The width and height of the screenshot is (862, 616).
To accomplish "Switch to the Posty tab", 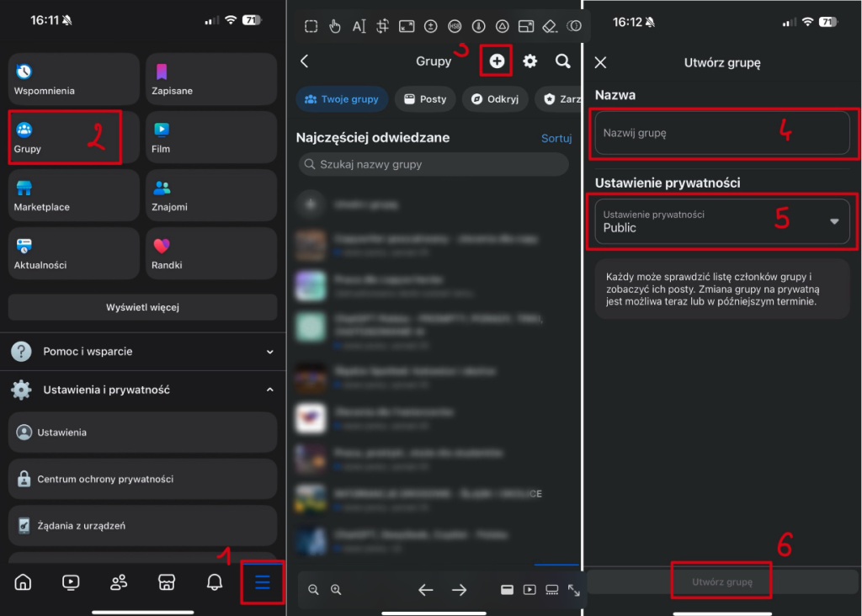I will (x=425, y=98).
